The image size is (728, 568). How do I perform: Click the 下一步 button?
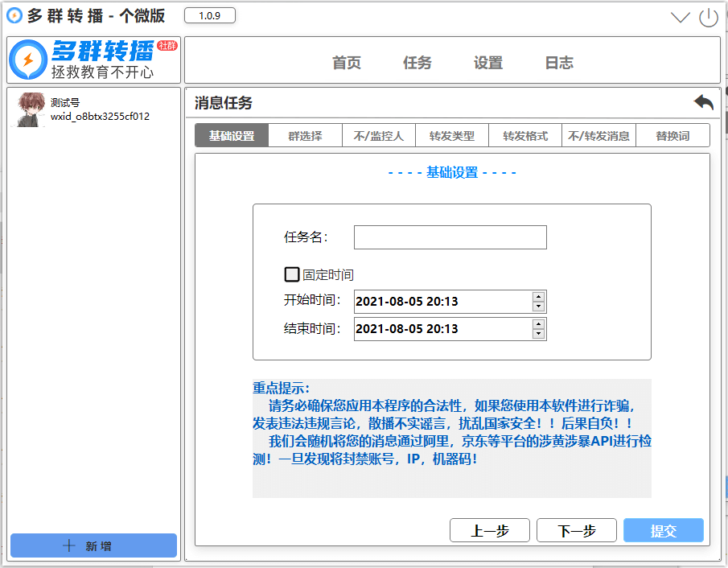tap(577, 530)
